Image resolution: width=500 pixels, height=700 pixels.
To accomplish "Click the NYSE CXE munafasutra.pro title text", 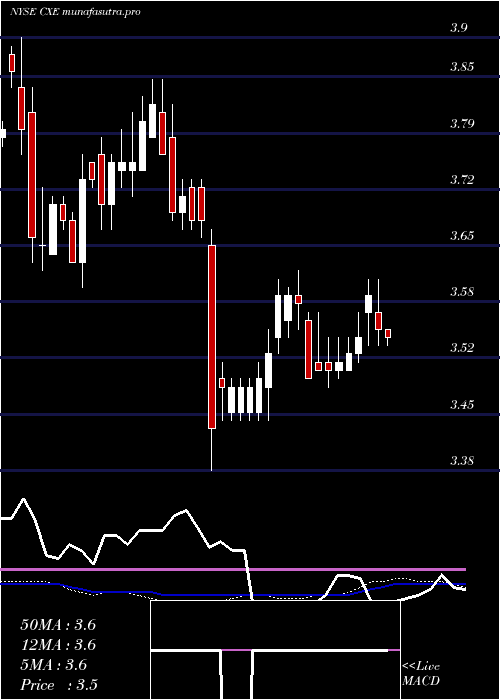I will click(75, 12).
